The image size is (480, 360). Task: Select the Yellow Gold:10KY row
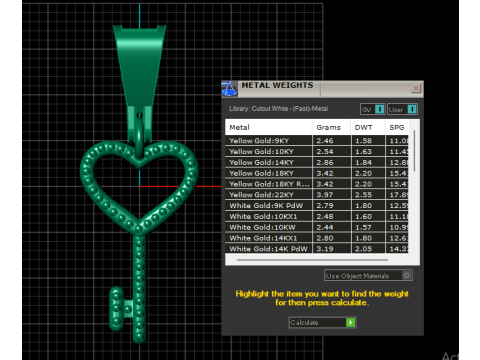tap(317, 151)
